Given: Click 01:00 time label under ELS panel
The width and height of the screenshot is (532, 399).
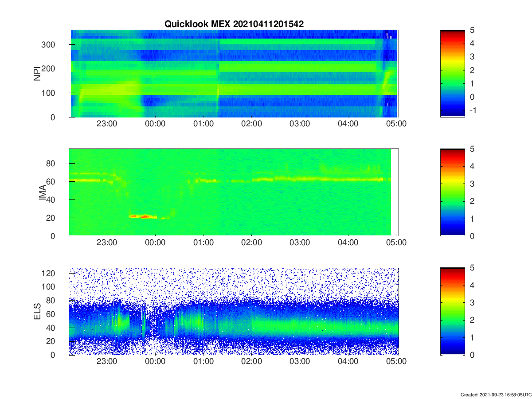Looking at the screenshot, I should tap(203, 362).
